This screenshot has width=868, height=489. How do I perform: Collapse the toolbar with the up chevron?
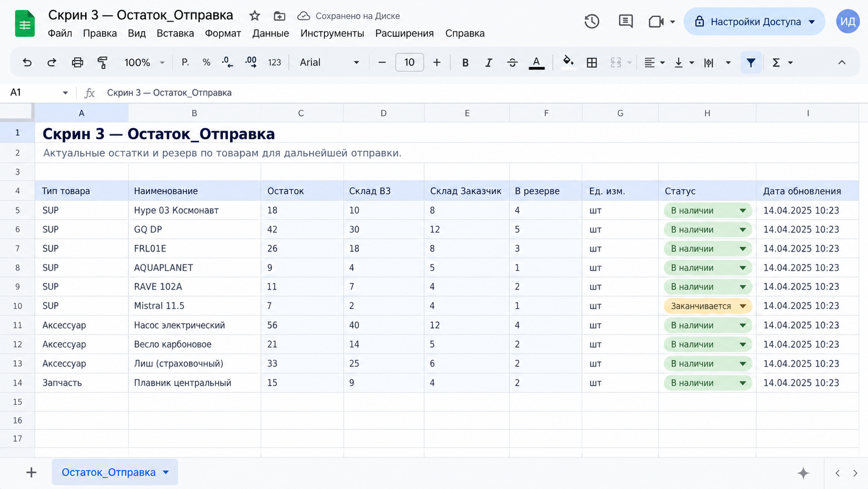[842, 62]
